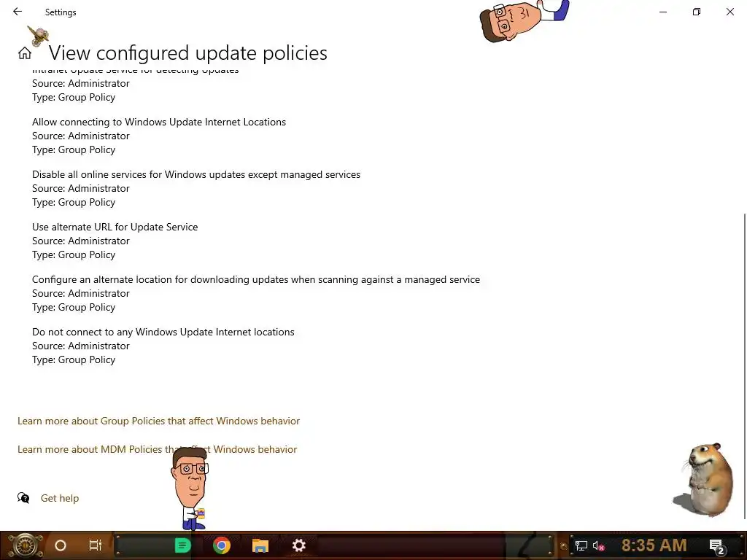Click the Get help chat bubble icon
Image resolution: width=747 pixels, height=560 pixels.
[x=23, y=498]
